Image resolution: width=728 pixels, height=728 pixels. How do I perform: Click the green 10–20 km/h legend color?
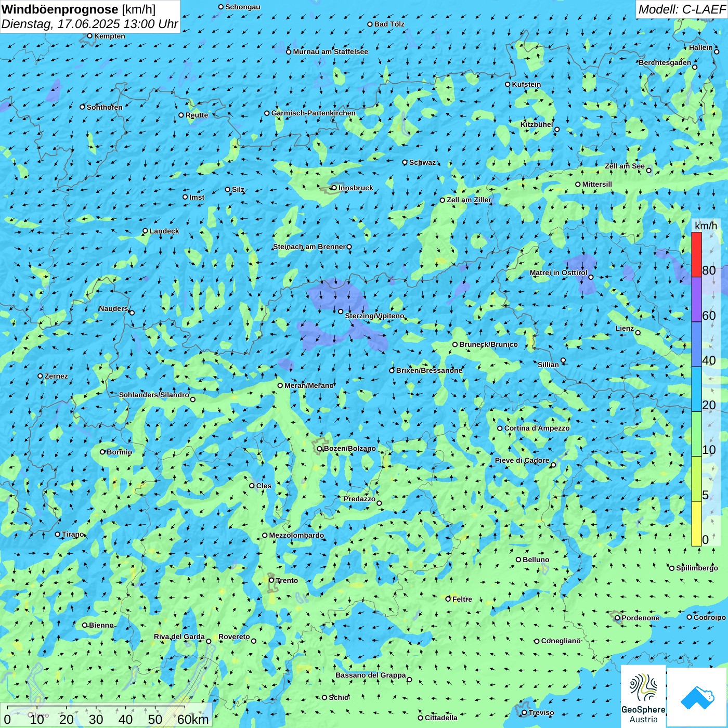coord(696,434)
